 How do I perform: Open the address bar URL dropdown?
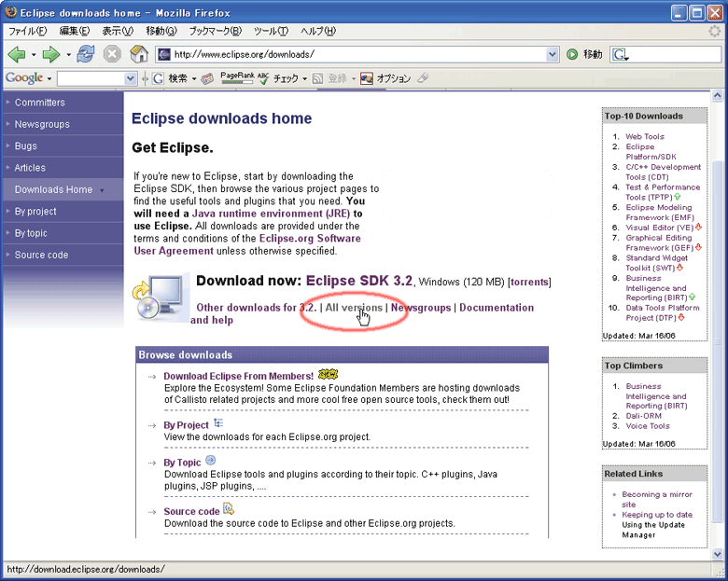tap(552, 54)
